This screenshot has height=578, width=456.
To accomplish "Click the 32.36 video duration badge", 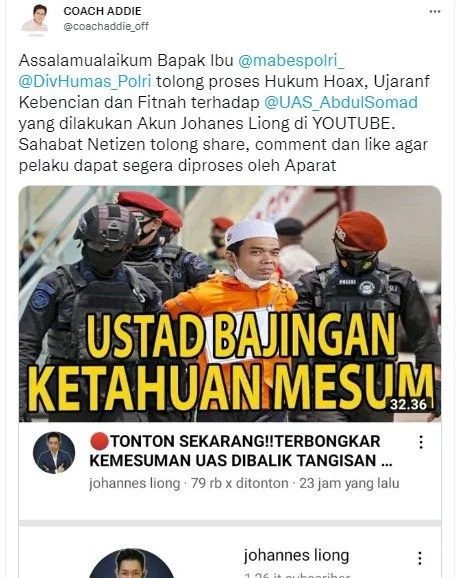I will [408, 404].
